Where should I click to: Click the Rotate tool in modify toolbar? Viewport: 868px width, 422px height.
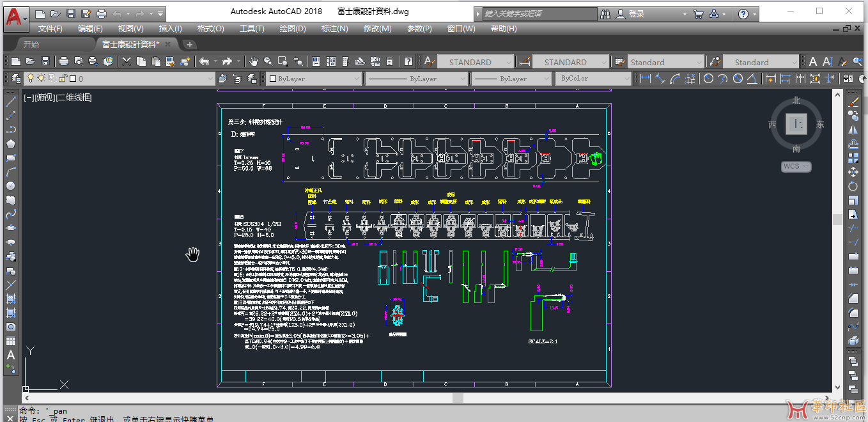click(x=853, y=186)
